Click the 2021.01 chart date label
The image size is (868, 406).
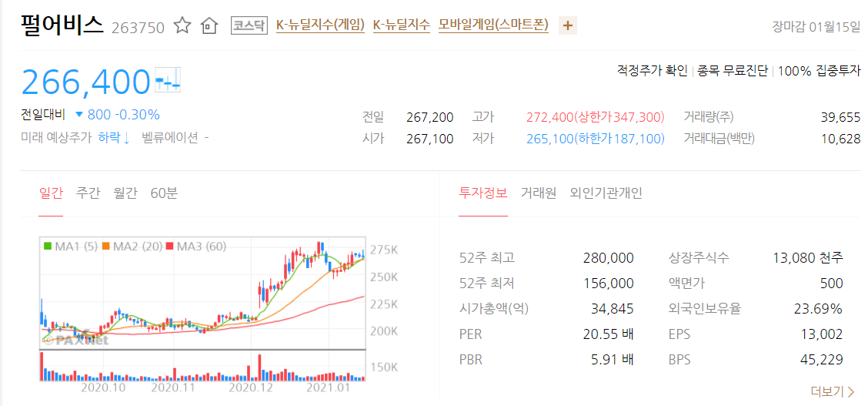tap(329, 388)
